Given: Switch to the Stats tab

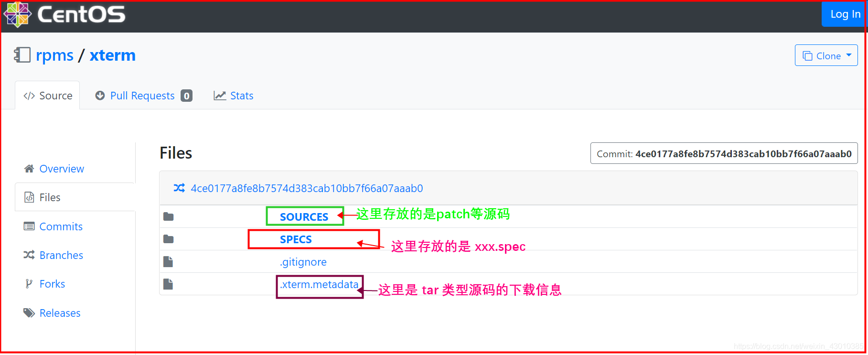Looking at the screenshot, I should point(233,96).
